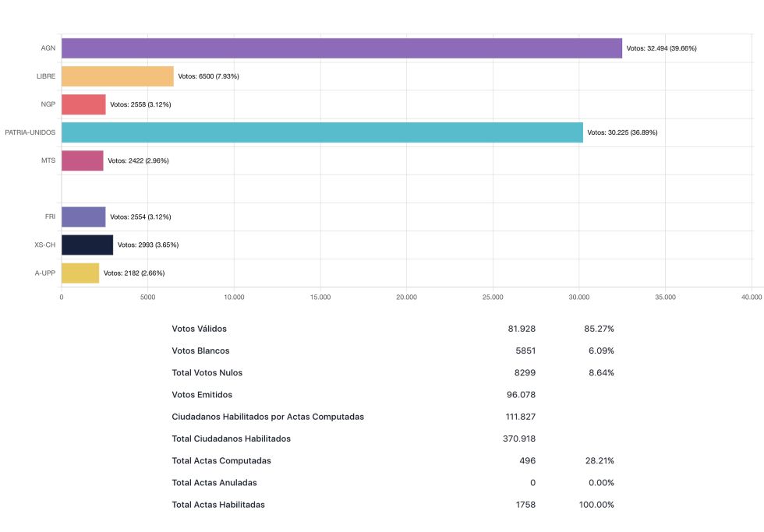Click the orange LIBRE bar

coord(117,76)
